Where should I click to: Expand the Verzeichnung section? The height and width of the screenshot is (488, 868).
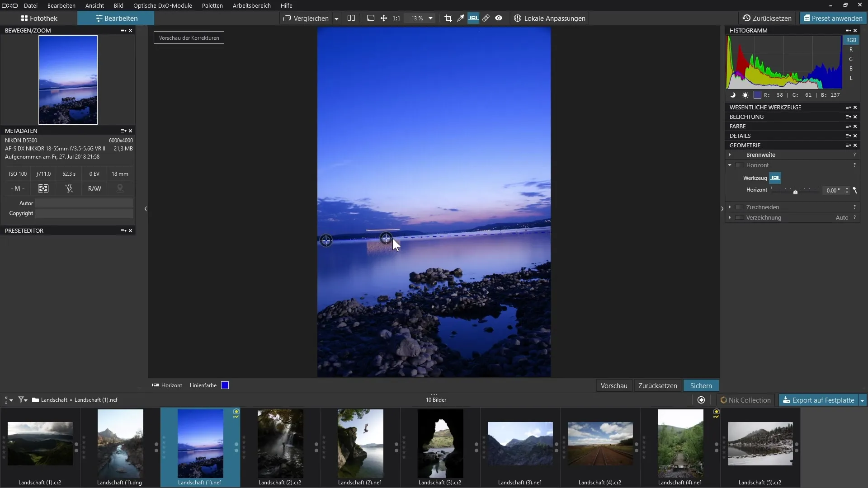coord(730,218)
